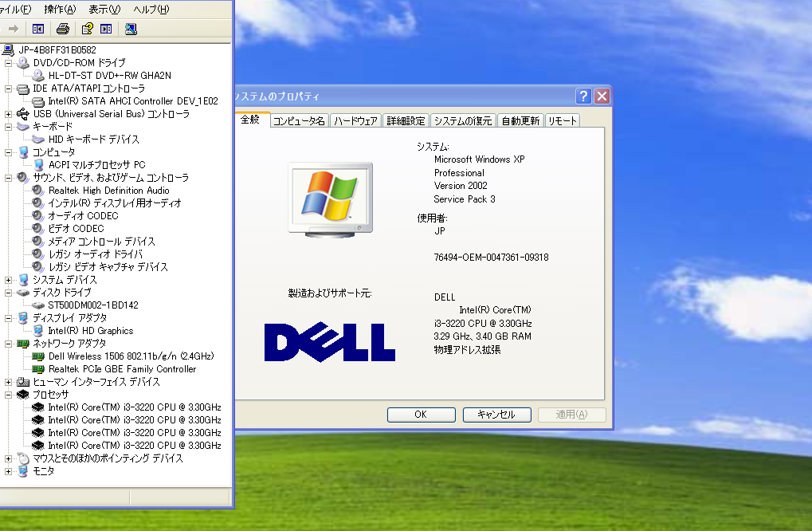
Task: Click the monitor category icon
Action: [23, 471]
